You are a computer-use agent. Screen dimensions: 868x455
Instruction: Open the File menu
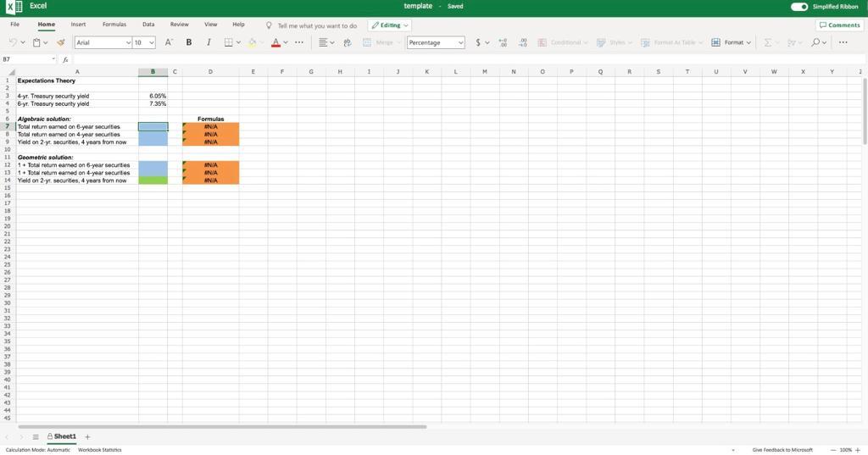tap(15, 25)
